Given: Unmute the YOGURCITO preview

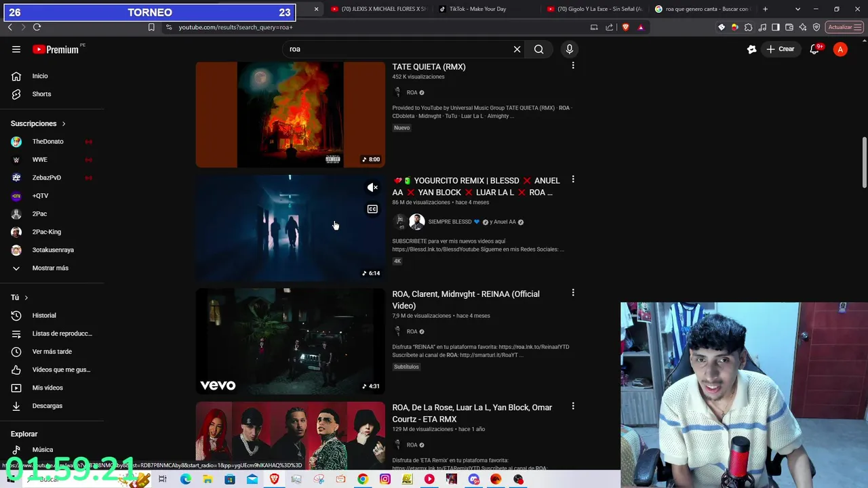Looking at the screenshot, I should tap(372, 188).
